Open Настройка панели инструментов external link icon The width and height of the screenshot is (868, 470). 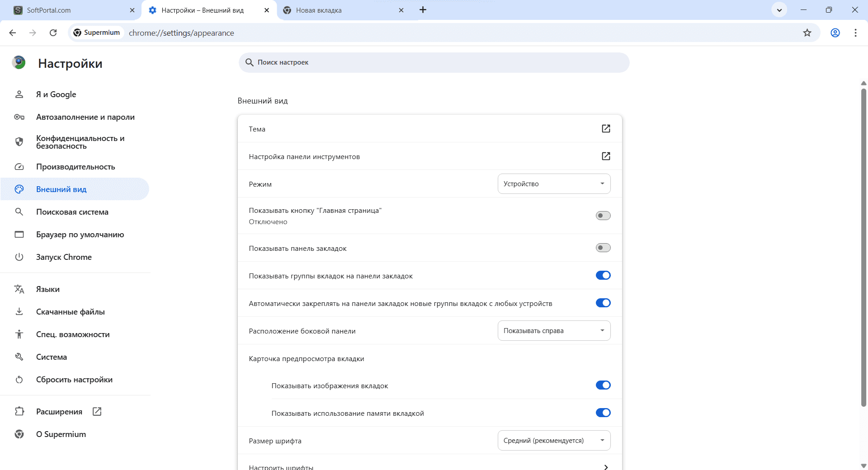pyautogui.click(x=606, y=156)
